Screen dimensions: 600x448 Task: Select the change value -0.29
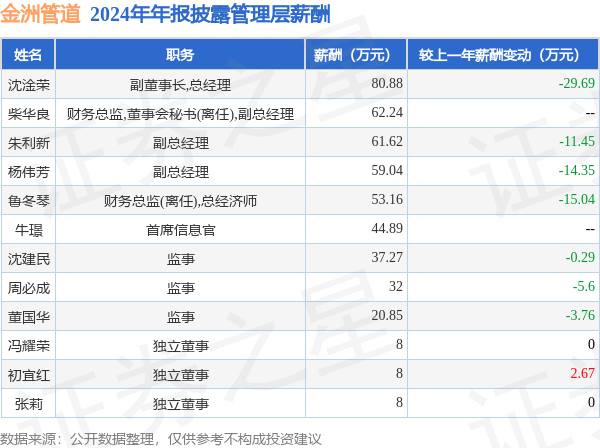[580, 257]
